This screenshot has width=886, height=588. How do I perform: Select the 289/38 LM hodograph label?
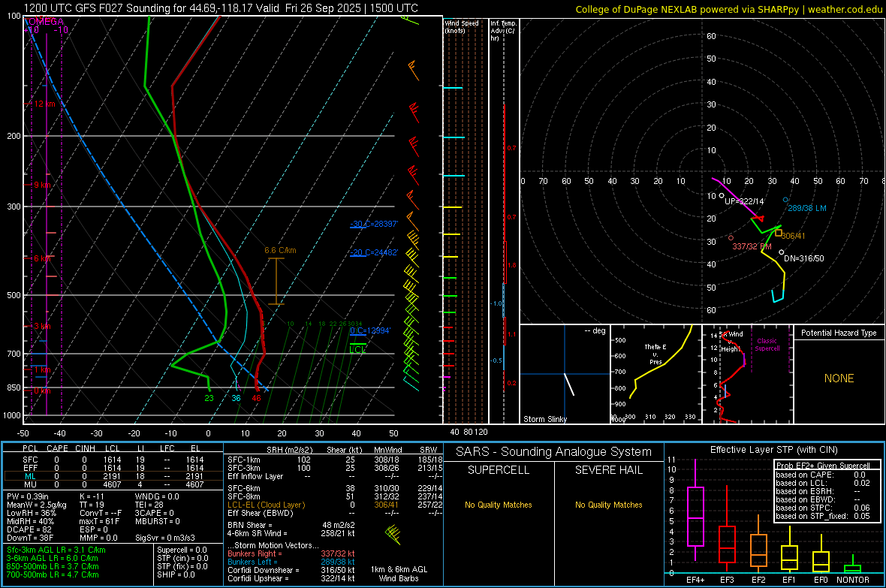pyautogui.click(x=807, y=208)
